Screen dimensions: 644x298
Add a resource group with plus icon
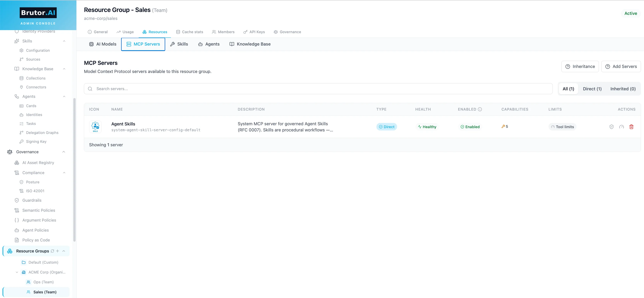point(57,251)
